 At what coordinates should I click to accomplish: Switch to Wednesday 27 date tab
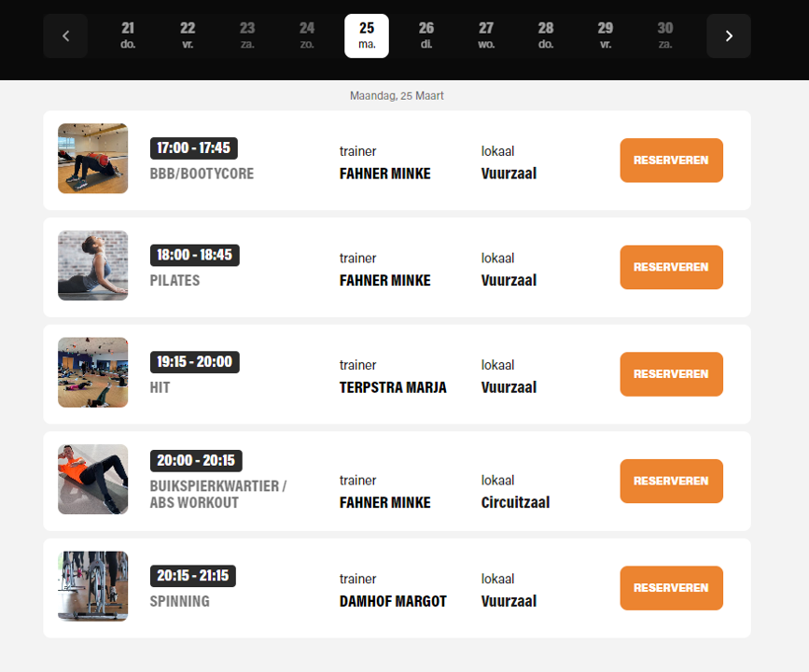tap(486, 35)
